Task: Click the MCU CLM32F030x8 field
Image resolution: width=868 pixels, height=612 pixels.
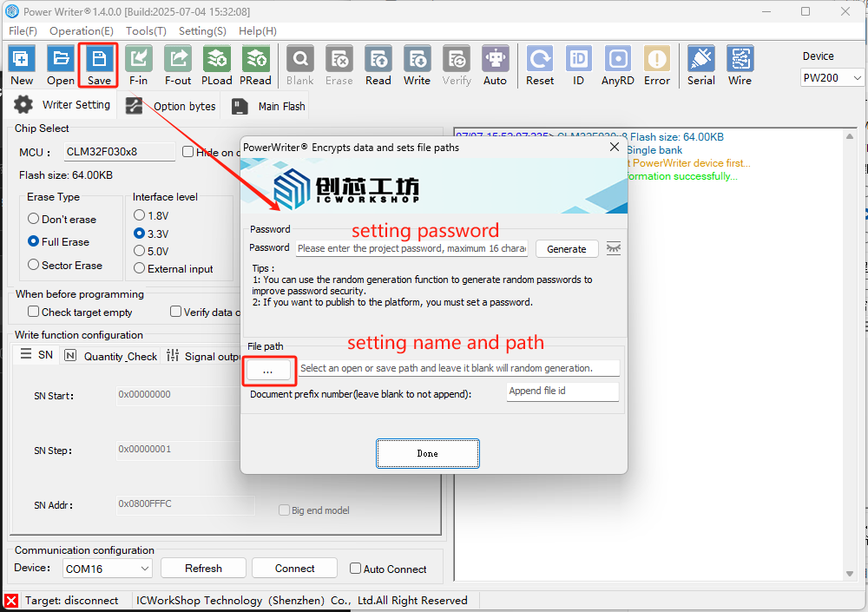Action: [x=120, y=152]
